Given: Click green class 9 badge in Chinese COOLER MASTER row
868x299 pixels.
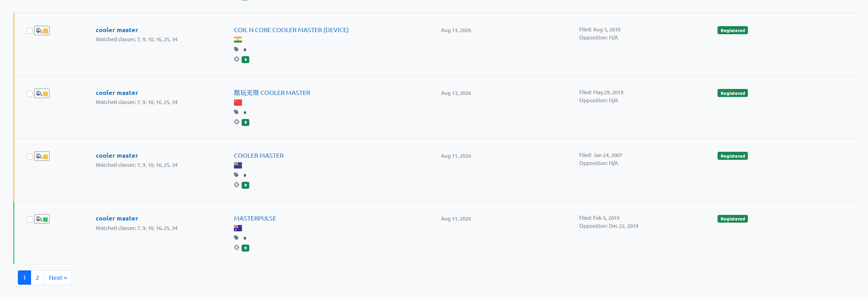Looking at the screenshot, I should click(x=245, y=122).
